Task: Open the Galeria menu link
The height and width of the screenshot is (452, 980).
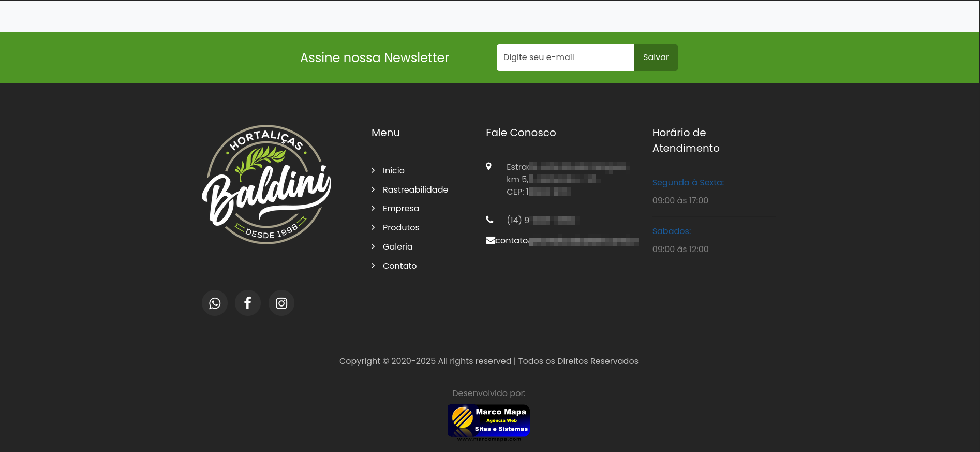Action: [397, 246]
